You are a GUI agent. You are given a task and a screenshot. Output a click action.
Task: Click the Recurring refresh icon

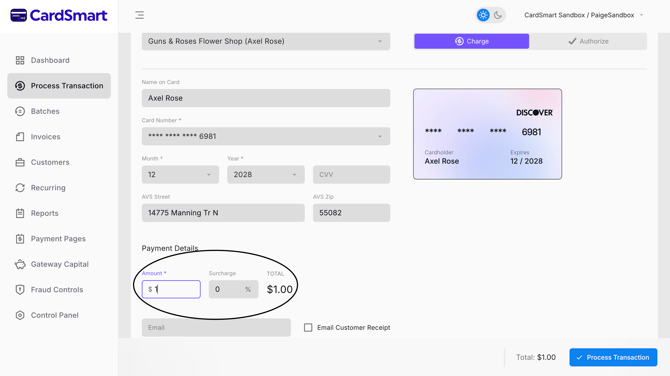click(20, 188)
